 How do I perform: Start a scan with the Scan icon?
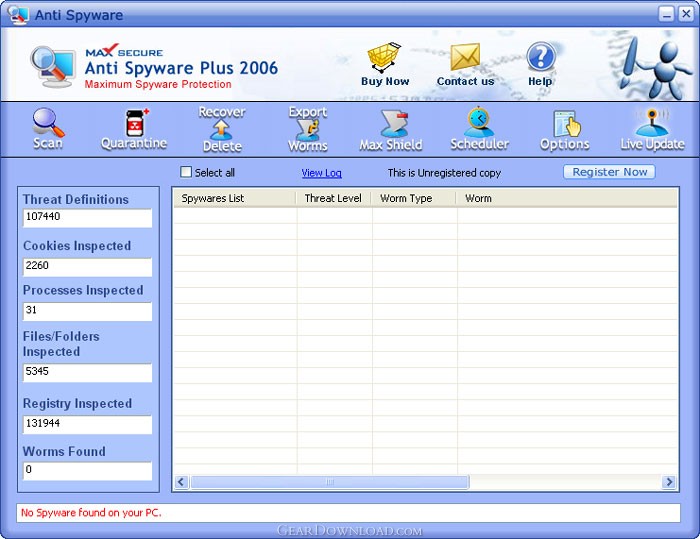pyautogui.click(x=48, y=129)
